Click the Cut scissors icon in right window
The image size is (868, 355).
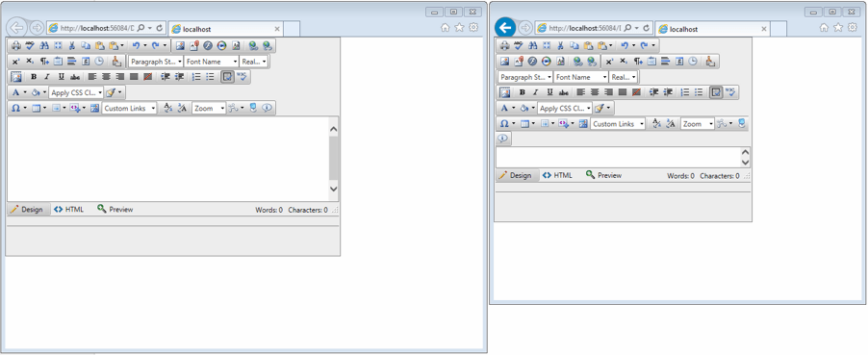point(560,46)
